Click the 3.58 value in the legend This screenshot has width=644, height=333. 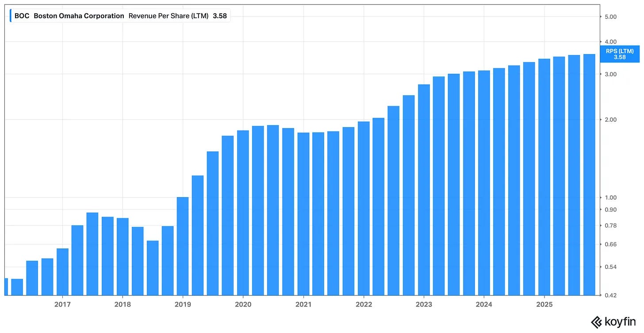[220, 16]
